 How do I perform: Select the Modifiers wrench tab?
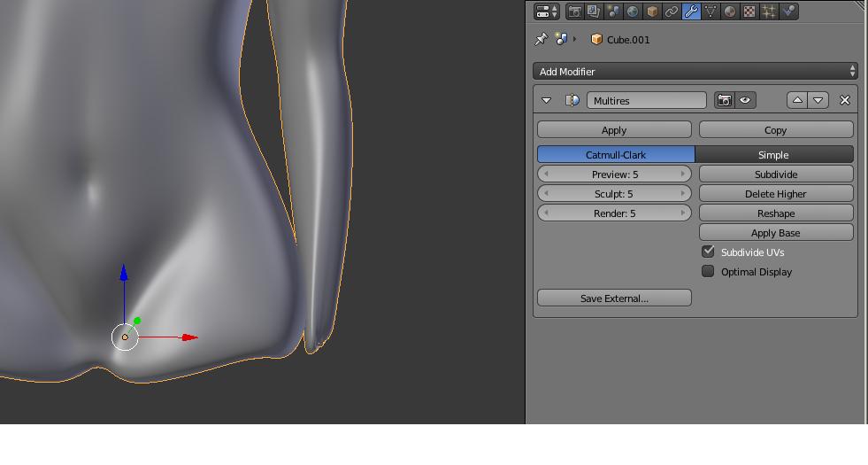coord(691,12)
